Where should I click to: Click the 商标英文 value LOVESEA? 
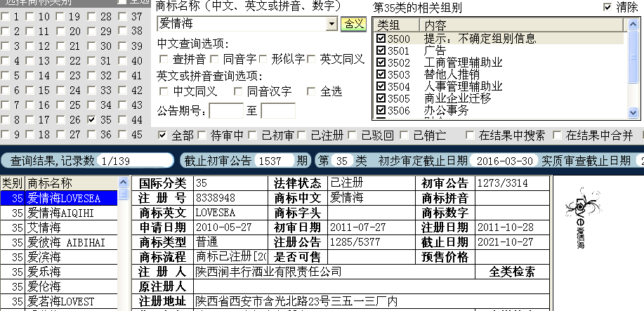click(x=230, y=213)
